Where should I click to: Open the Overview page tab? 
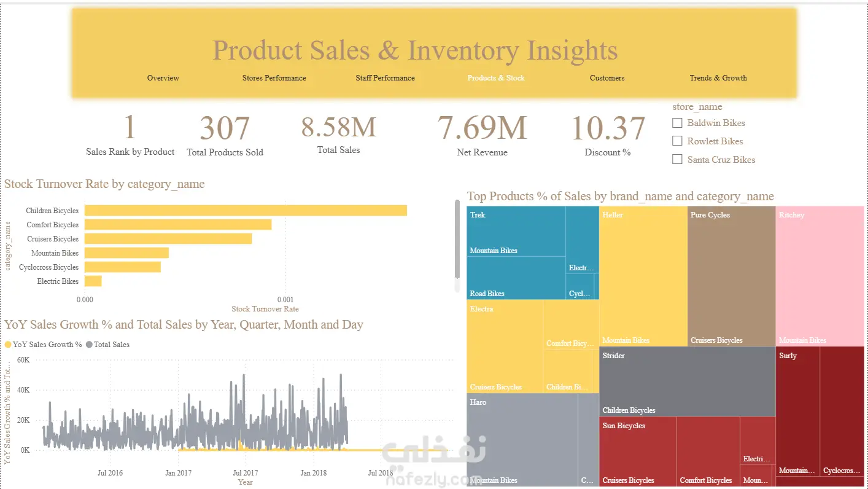(x=163, y=78)
